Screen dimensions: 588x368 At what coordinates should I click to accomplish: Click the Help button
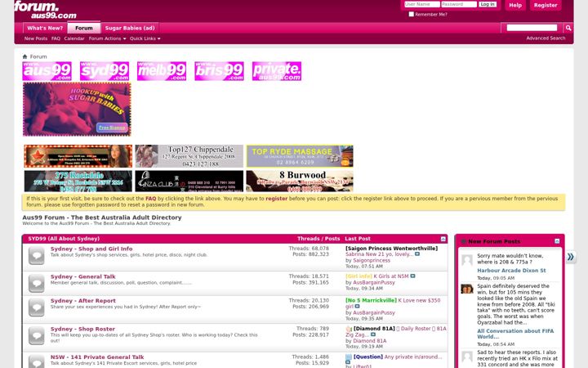point(515,5)
